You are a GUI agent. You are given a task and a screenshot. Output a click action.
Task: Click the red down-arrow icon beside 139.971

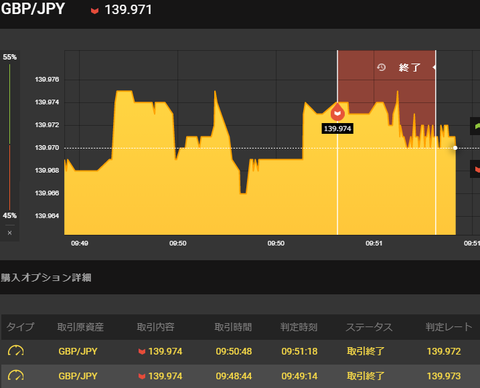pos(95,11)
